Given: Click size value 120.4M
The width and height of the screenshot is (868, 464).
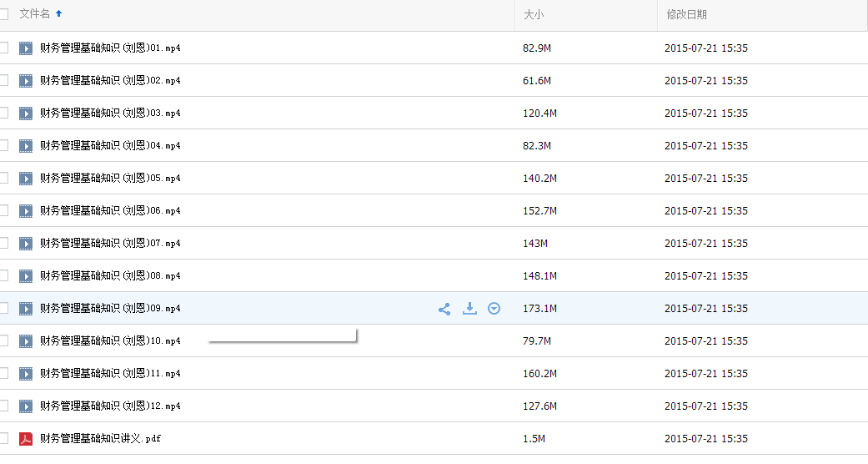Looking at the screenshot, I should (x=539, y=113).
